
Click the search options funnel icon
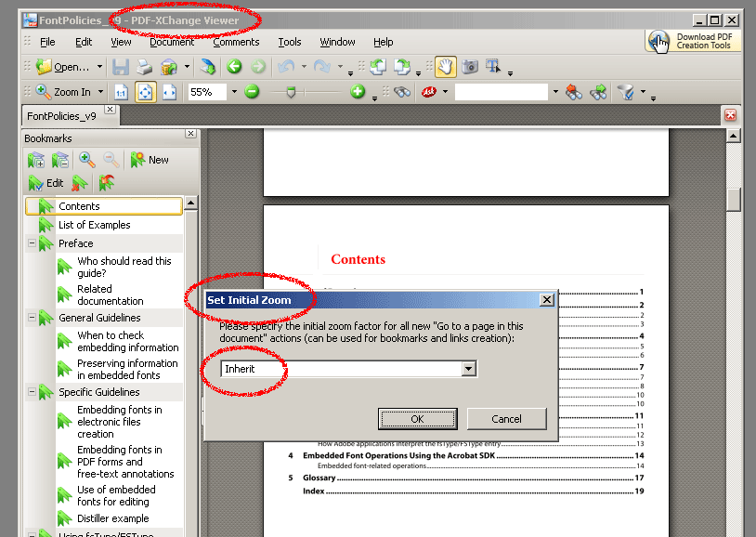626,92
